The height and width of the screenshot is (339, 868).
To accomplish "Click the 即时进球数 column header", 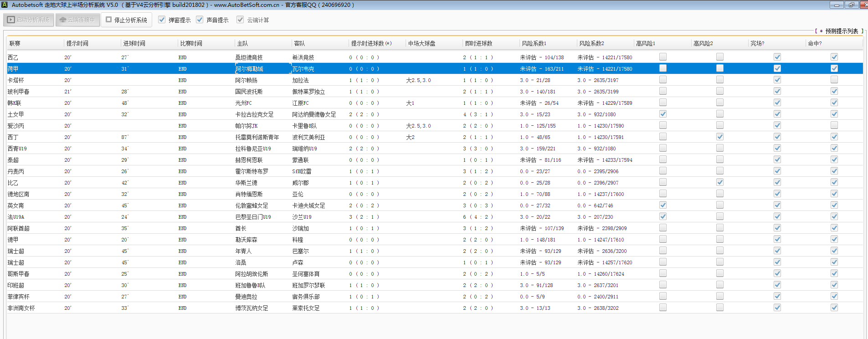I will [478, 43].
